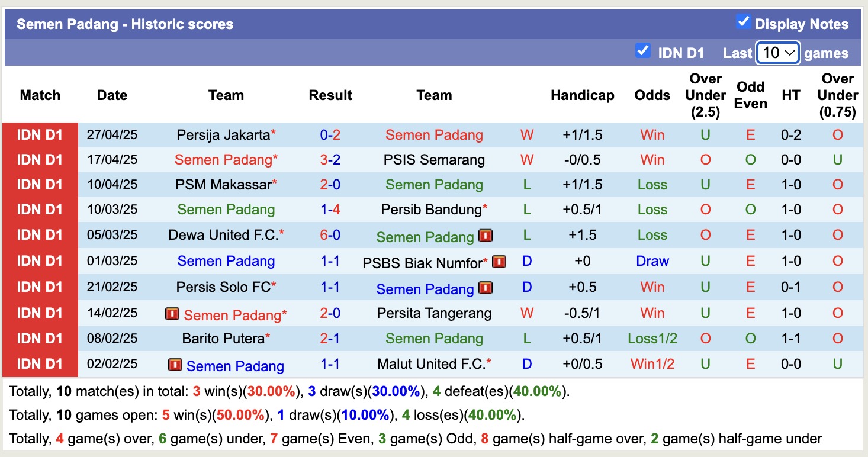Click IDN D1 badge on the 21/02/25 row

pyautogui.click(x=39, y=287)
